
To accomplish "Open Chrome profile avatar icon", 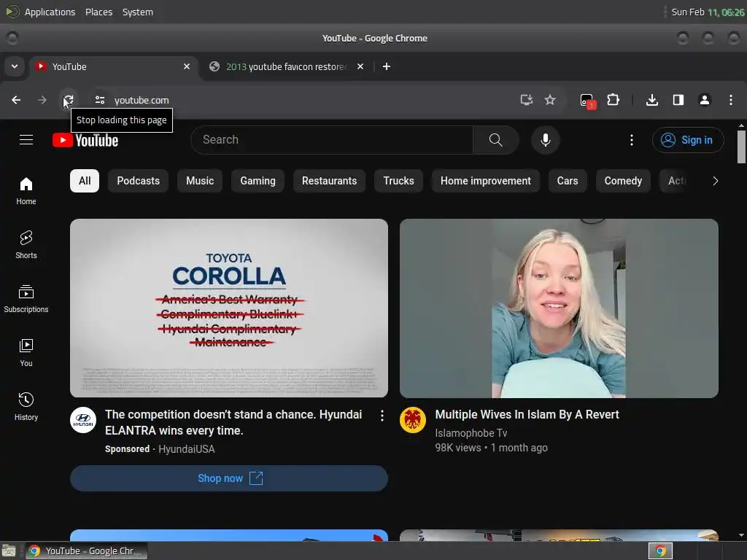I will [x=705, y=100].
